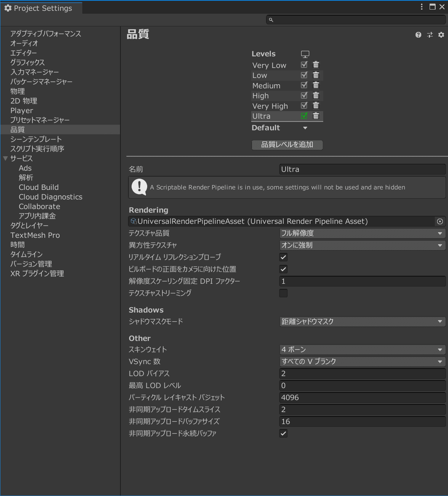
Task: Delete the Very Low quality level
Action: pos(316,65)
